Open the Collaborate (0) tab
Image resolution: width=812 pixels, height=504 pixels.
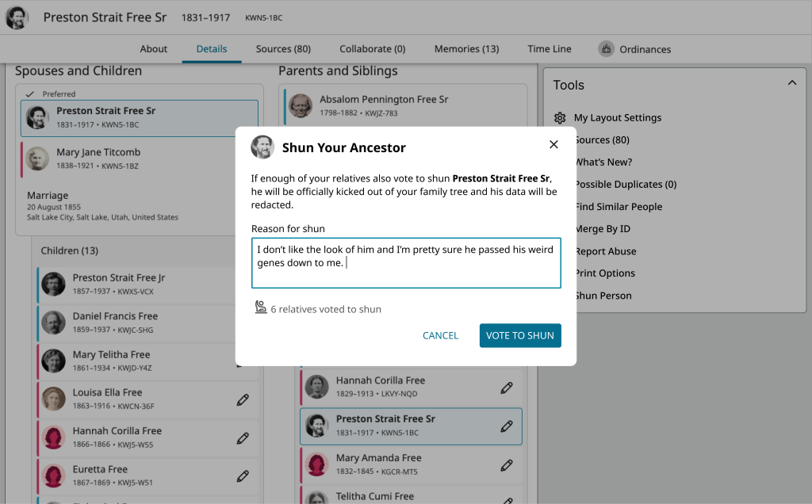tap(372, 49)
